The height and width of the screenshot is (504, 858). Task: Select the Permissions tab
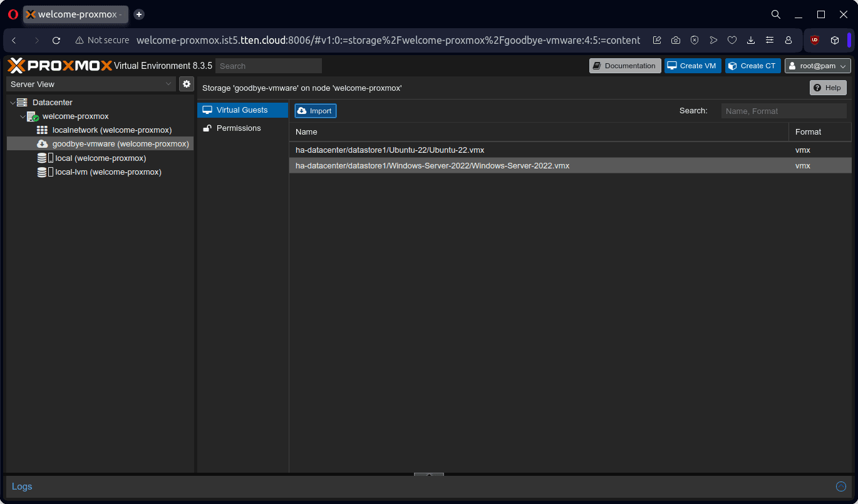[242, 128]
